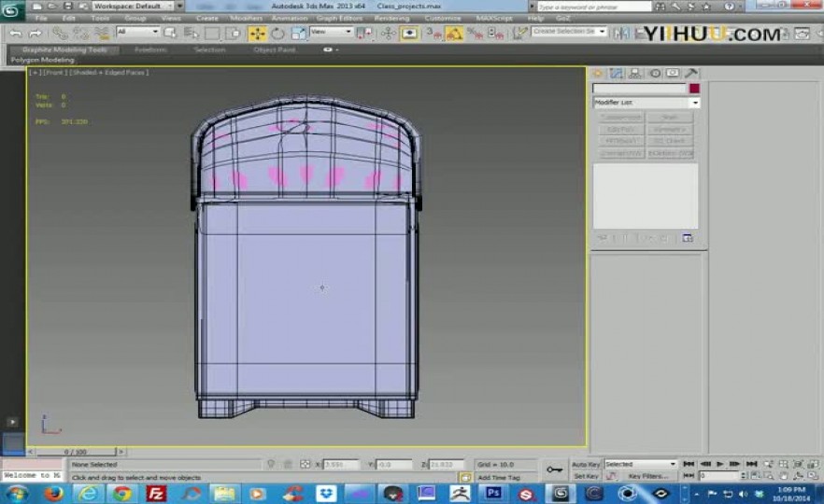Toggle Auto Key animation mode
Viewport: 824px width, 504px height.
point(586,465)
